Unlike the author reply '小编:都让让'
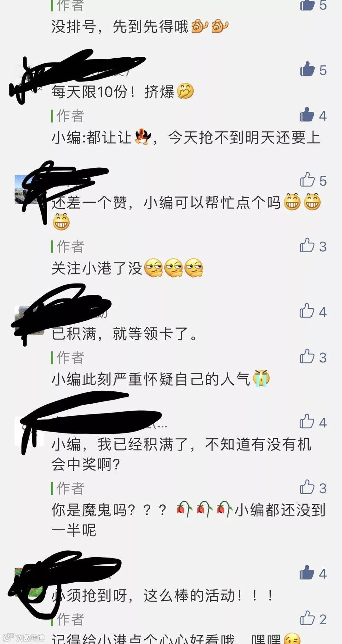Viewport: 342px width, 644px height. click(307, 115)
